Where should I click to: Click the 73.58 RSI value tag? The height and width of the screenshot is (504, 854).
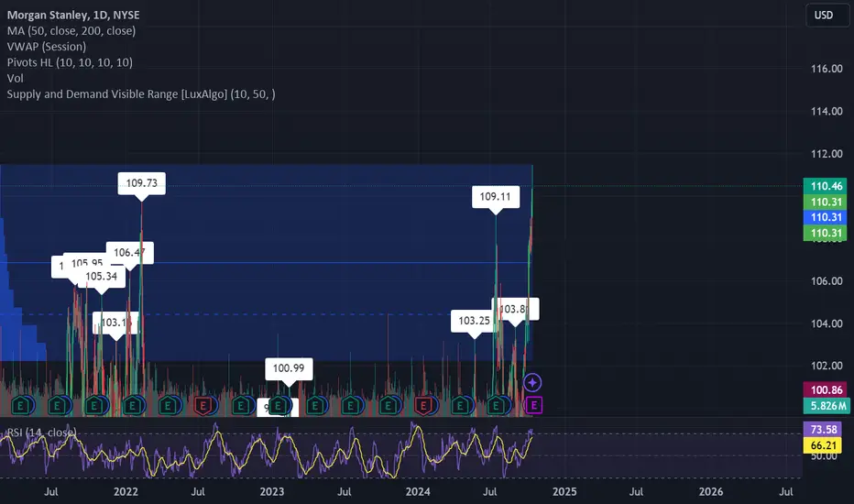[x=825, y=430]
